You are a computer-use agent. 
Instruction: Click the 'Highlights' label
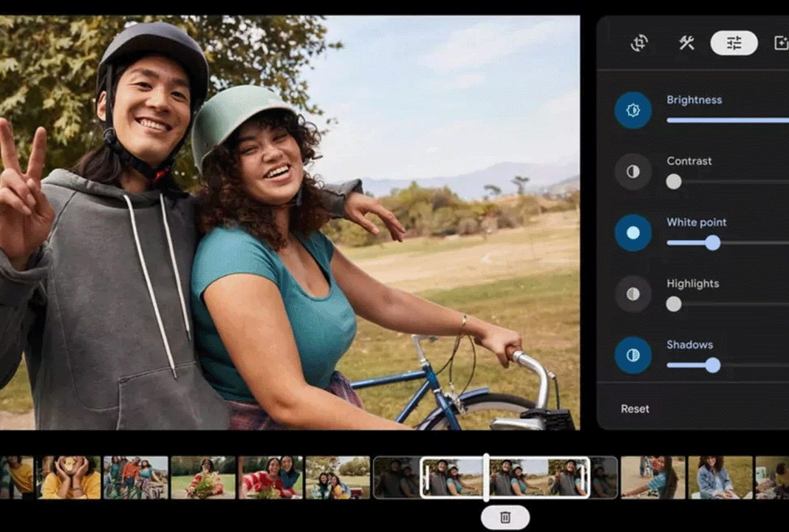(693, 284)
